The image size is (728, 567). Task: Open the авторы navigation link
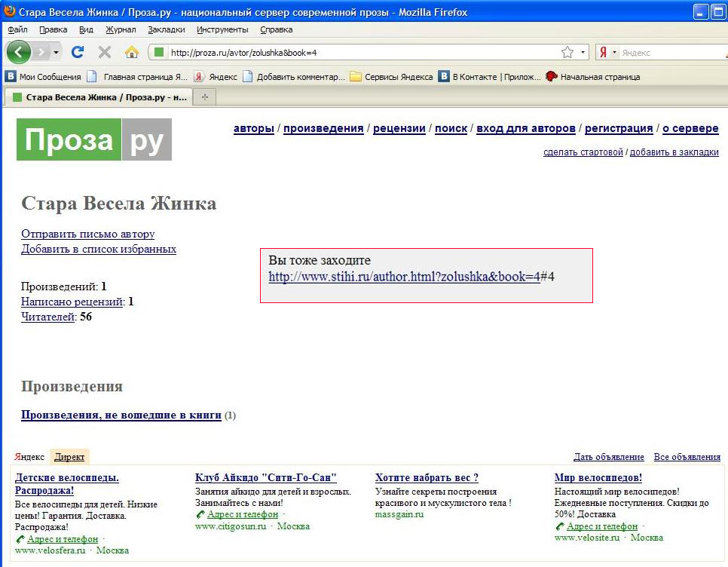tap(254, 128)
